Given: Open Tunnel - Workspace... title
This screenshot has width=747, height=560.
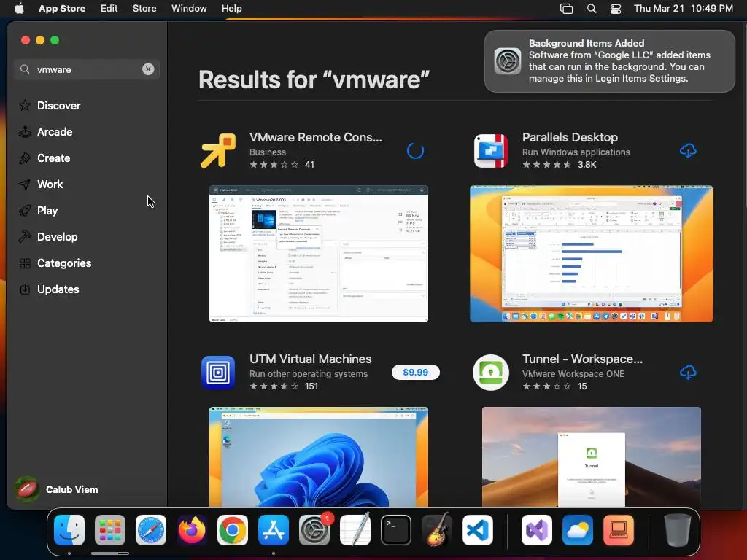Looking at the screenshot, I should pyautogui.click(x=582, y=359).
